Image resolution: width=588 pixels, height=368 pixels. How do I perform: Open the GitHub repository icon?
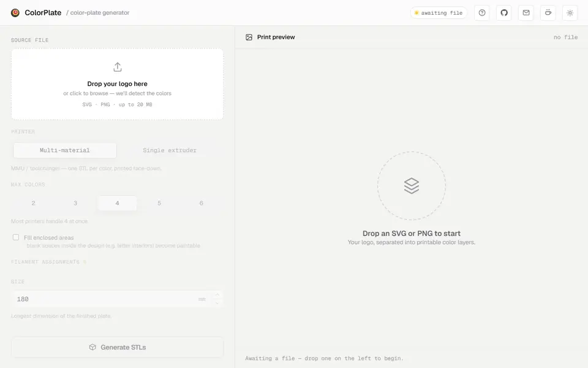click(504, 13)
